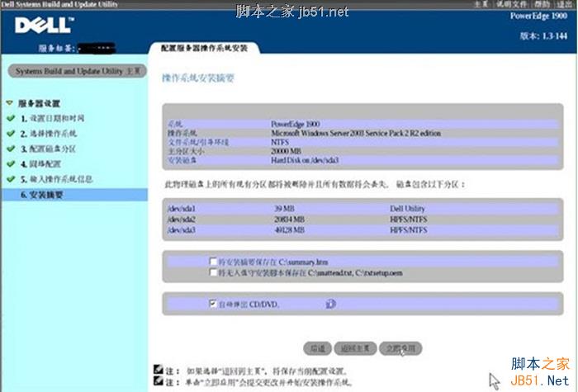
Task: Click "PowerEdge 1900" in the blue header
Action: pyautogui.click(x=538, y=16)
